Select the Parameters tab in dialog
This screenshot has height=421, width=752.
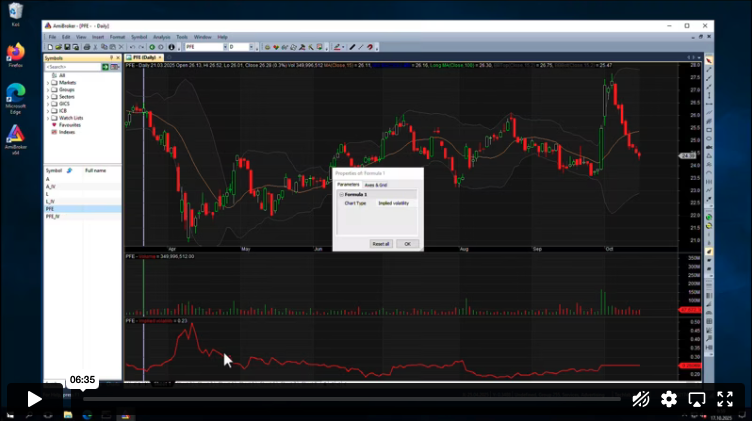click(x=348, y=185)
